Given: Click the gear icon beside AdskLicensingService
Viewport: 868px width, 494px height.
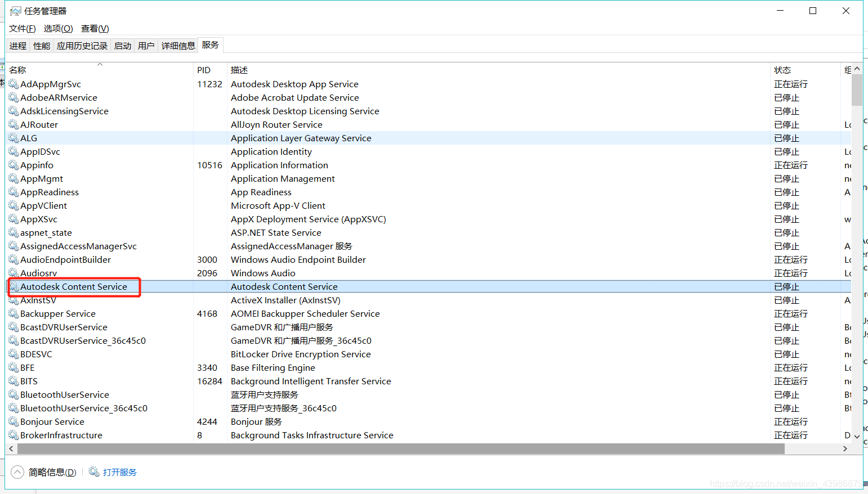Looking at the screenshot, I should tap(14, 111).
